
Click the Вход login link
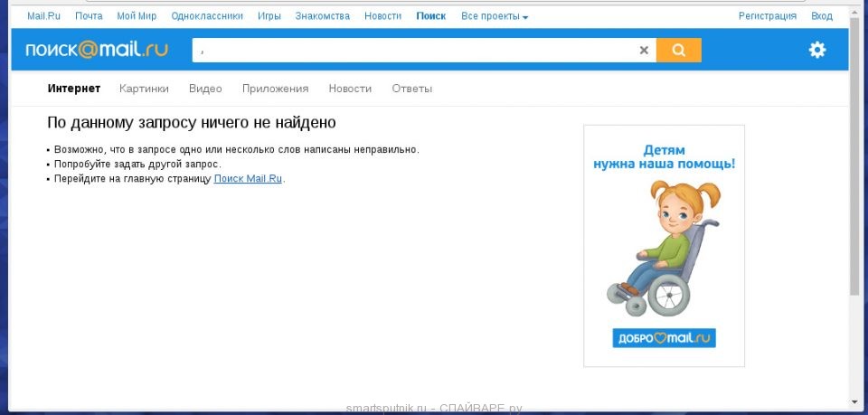pyautogui.click(x=821, y=16)
